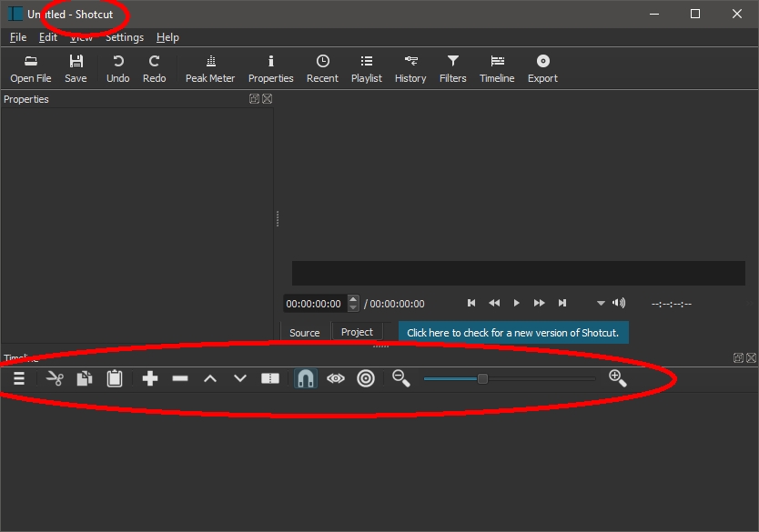Open the volume control speaker icon

(x=619, y=303)
